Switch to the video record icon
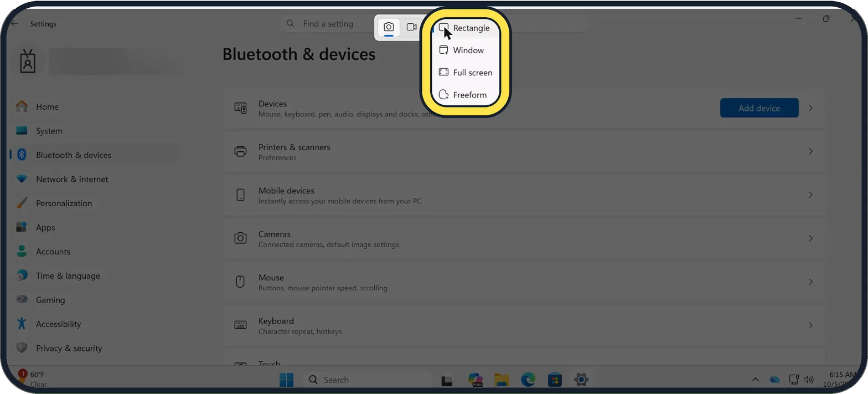The height and width of the screenshot is (394, 868). coord(411,27)
